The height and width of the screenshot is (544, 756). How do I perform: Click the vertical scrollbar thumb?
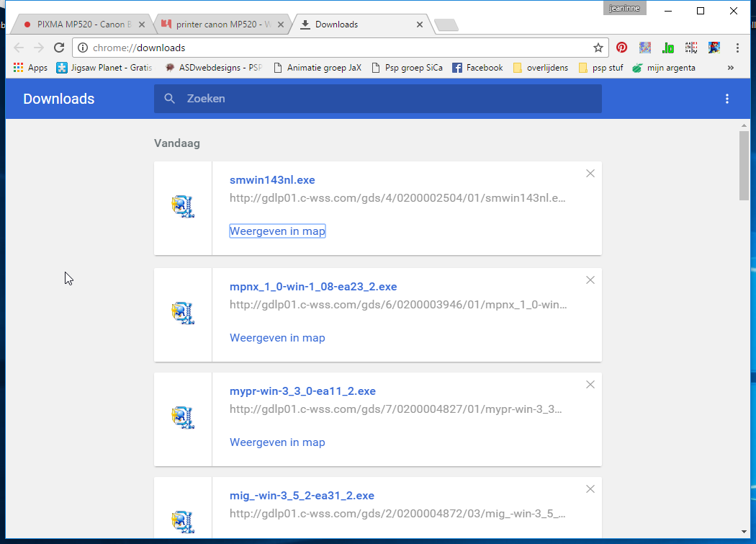pyautogui.click(x=744, y=165)
